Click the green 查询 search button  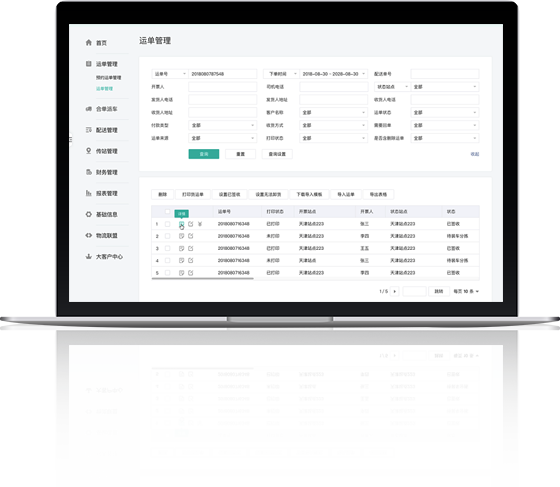(204, 154)
